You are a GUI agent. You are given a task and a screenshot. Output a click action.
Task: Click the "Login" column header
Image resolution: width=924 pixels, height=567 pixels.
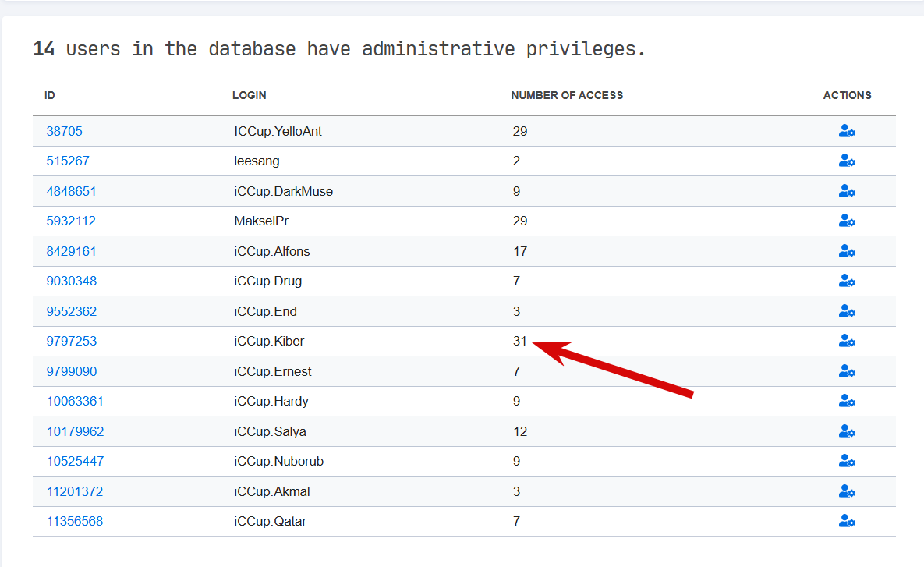pos(249,95)
